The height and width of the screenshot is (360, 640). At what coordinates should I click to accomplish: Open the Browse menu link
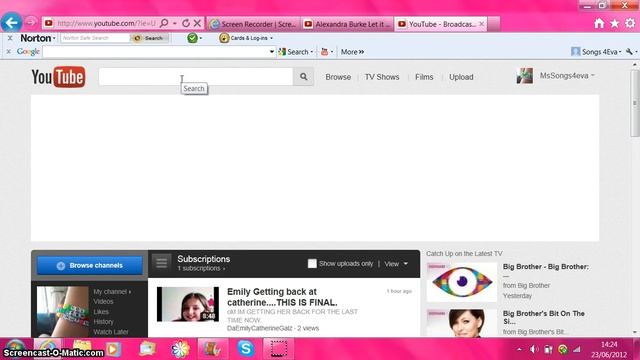(x=338, y=77)
